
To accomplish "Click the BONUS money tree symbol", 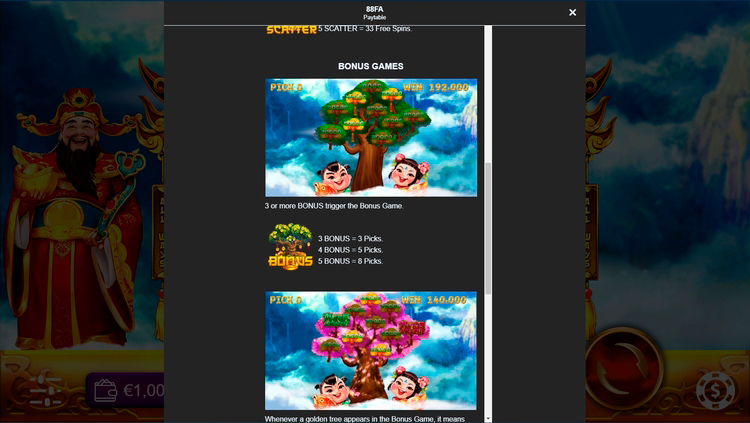I will coord(290,246).
